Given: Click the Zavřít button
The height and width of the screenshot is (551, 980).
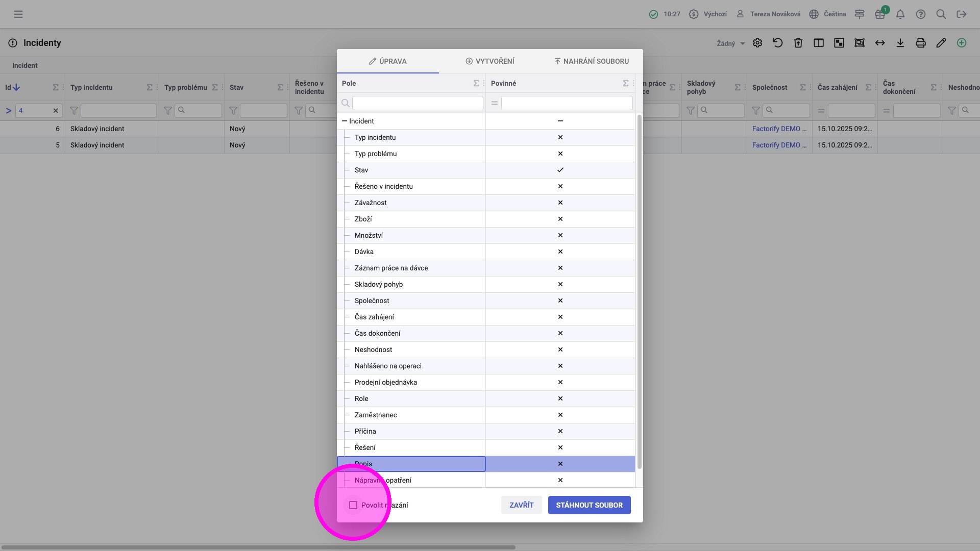Looking at the screenshot, I should [x=521, y=505].
